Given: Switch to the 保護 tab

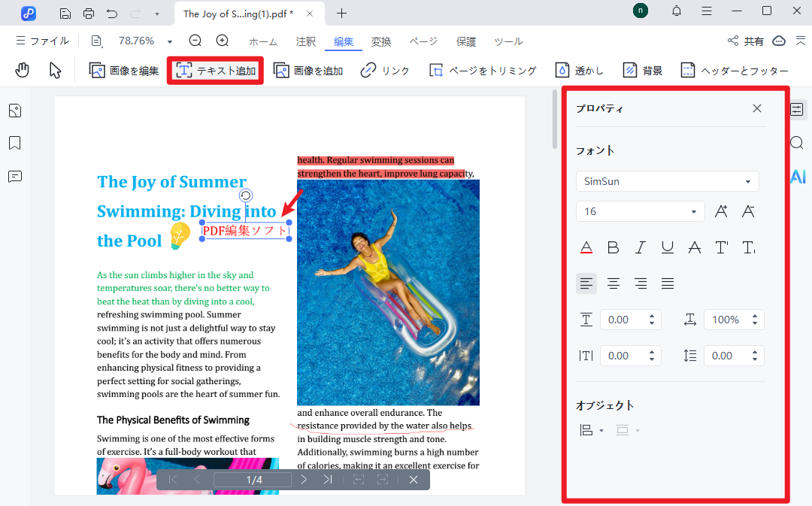Looking at the screenshot, I should tap(465, 42).
